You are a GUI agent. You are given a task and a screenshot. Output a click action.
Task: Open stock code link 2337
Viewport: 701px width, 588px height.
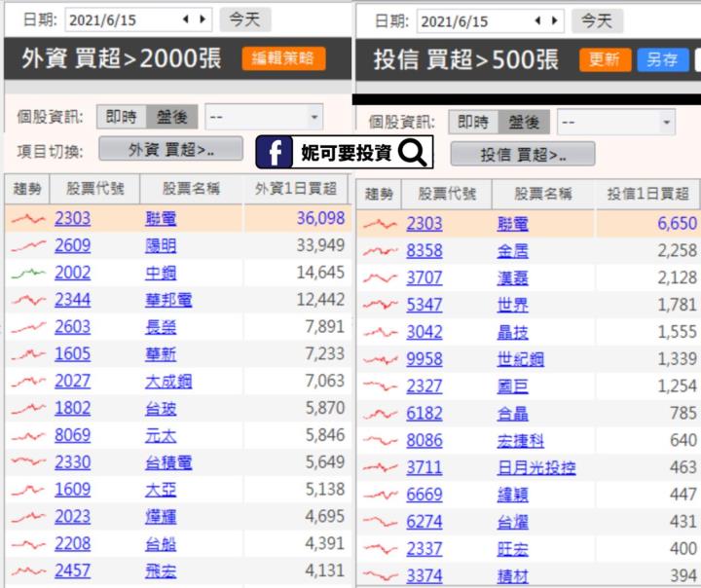pyautogui.click(x=424, y=549)
